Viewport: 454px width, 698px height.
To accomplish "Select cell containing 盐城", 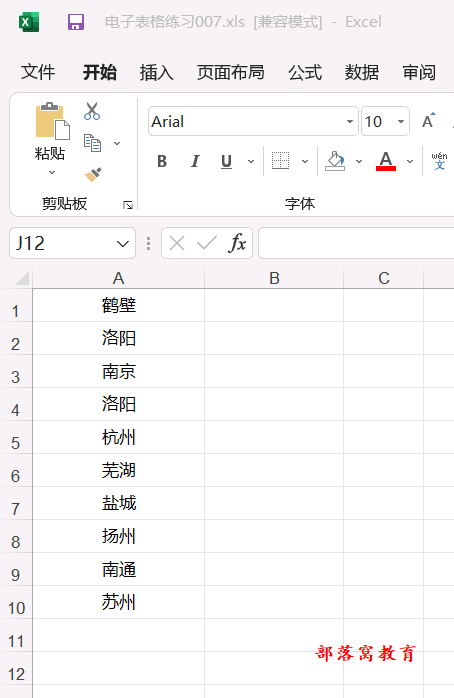I will (x=118, y=503).
